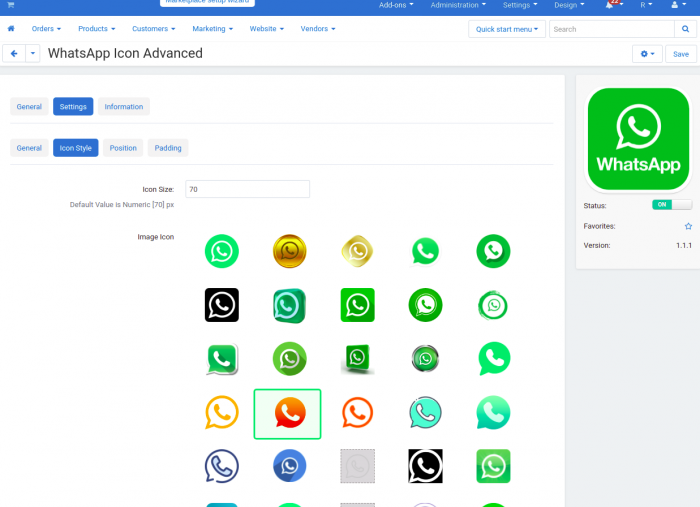This screenshot has height=507, width=700.
Task: Open the Customers dropdown
Action: 154,29
